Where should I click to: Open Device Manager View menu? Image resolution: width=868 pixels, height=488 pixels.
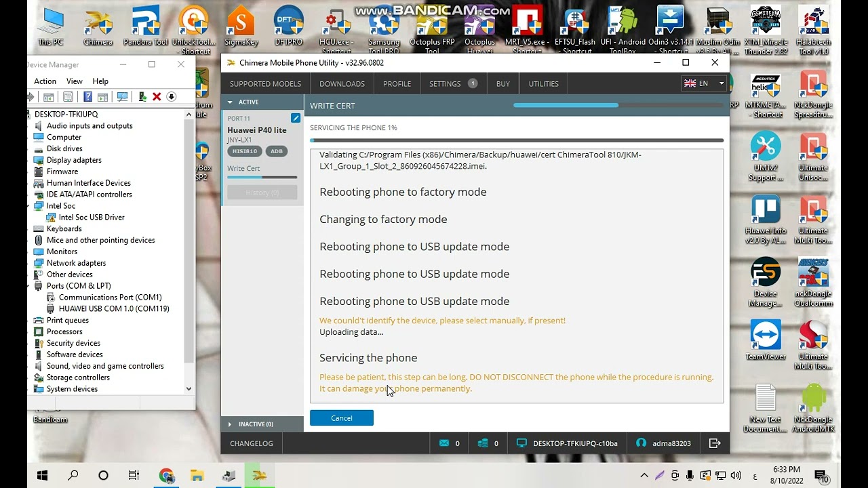[x=75, y=81]
